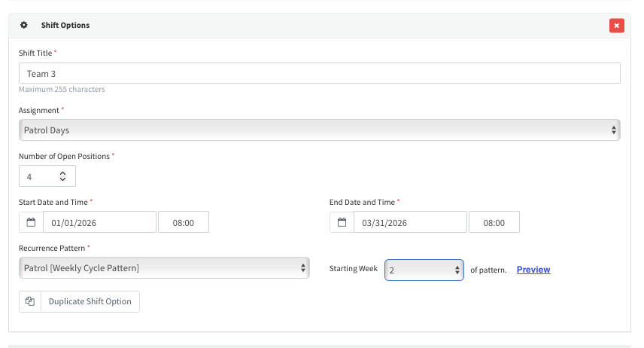This screenshot has height=348, width=644.
Task: Click the Shift Title label
Action: pyautogui.click(x=35, y=53)
